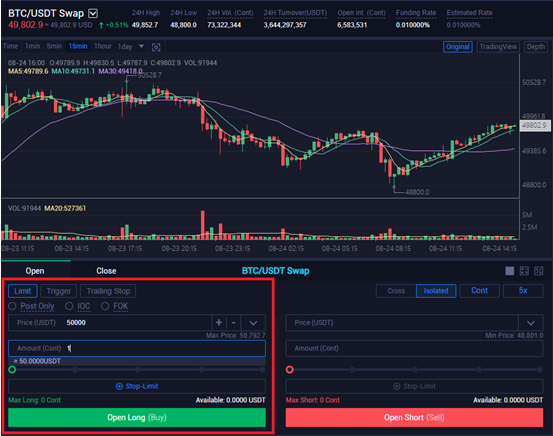Image resolution: width=553 pixels, height=436 pixels.
Task: Click the blue Stop-Limit plus option for long
Action: [137, 386]
